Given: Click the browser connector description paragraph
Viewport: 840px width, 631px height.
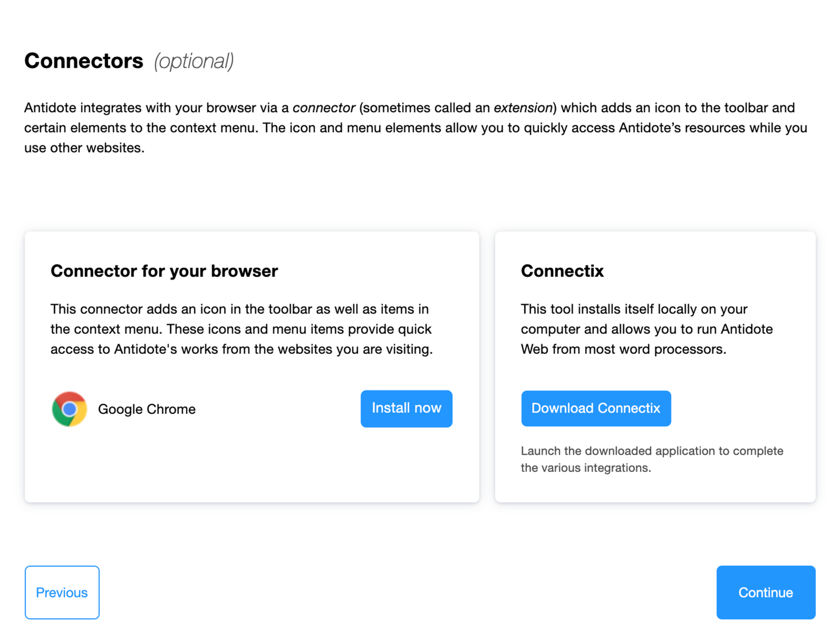Looking at the screenshot, I should pos(241,329).
